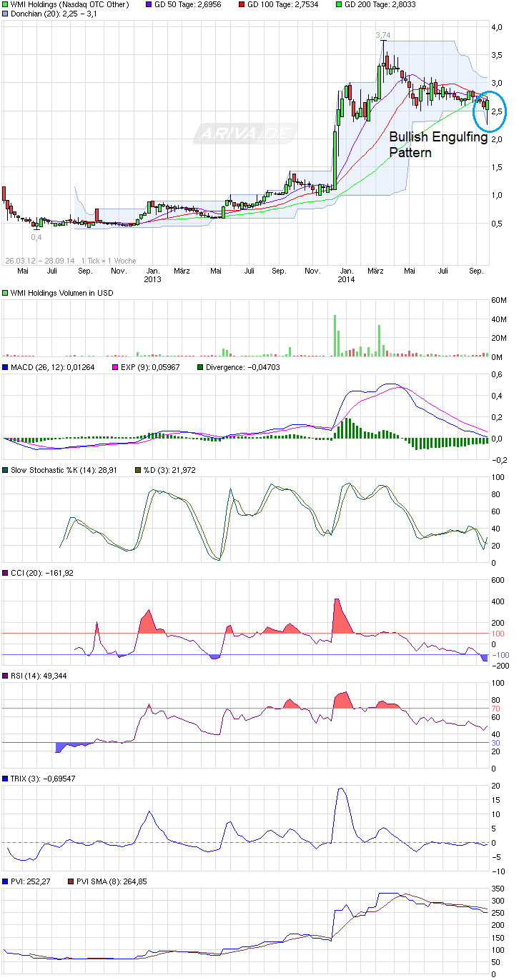The width and height of the screenshot is (519, 980).
Task: Click the CCI (20) legend swatch
Action: pos(5,572)
